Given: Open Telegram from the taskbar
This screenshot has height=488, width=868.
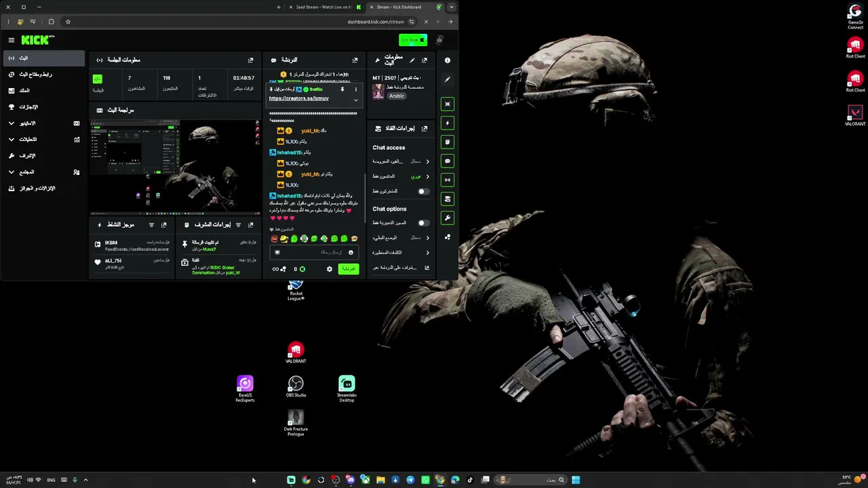Looking at the screenshot, I should pyautogui.click(x=410, y=480).
